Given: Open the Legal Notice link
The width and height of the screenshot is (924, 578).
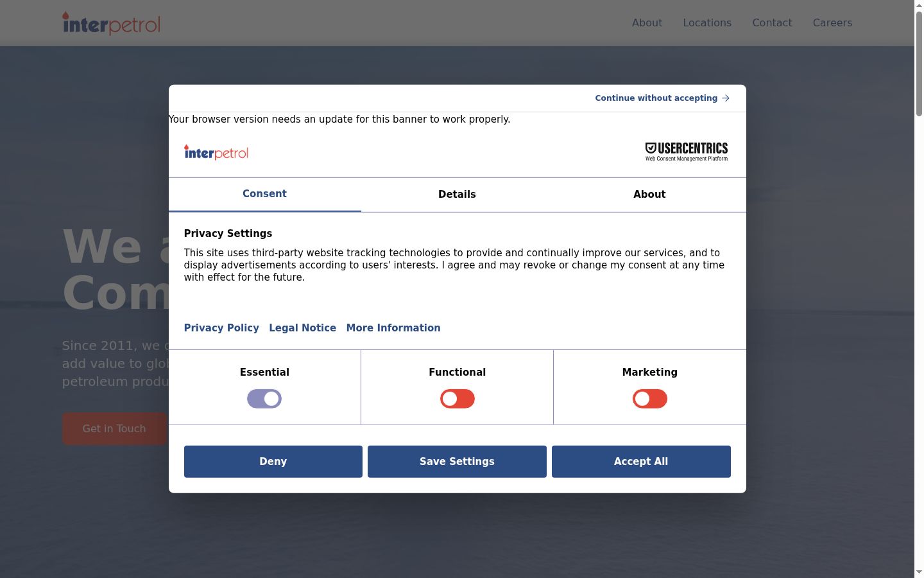Looking at the screenshot, I should tap(302, 328).
